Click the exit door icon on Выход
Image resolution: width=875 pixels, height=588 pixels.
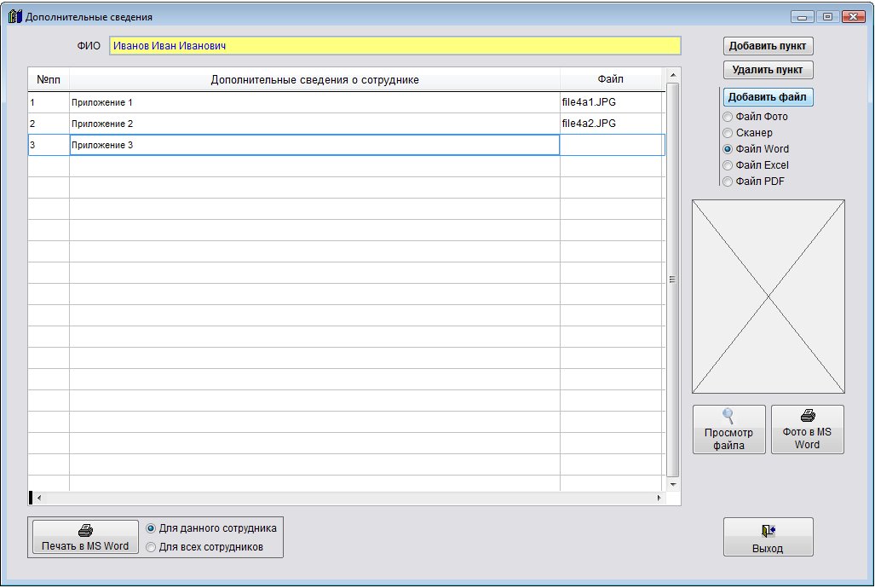pos(768,530)
